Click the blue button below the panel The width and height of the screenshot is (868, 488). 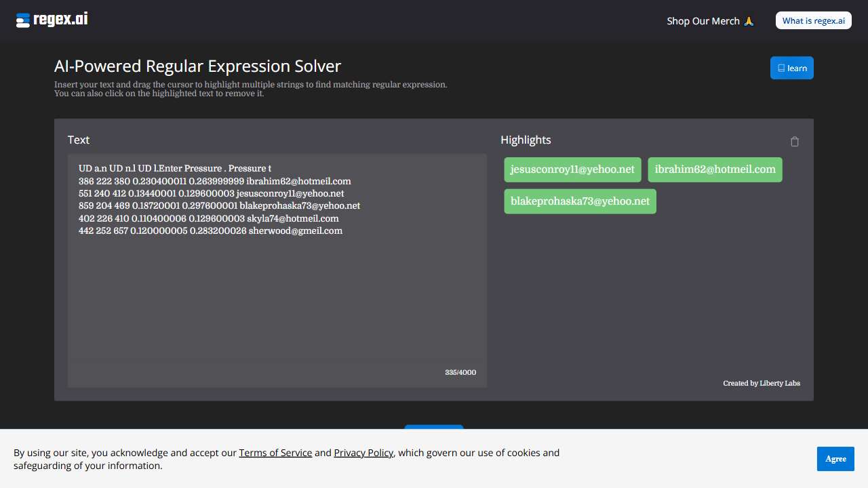tap(434, 427)
